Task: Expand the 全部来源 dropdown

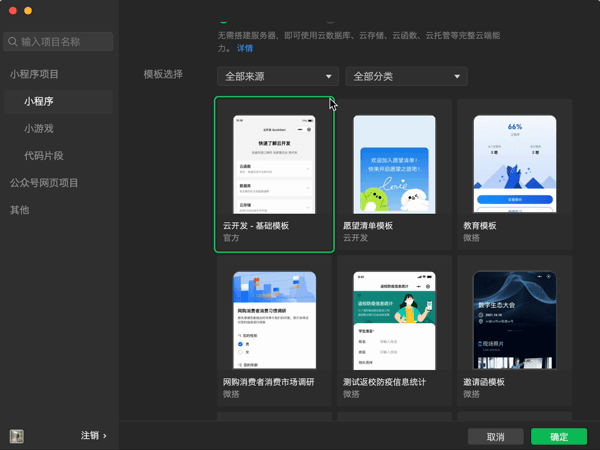Action: point(278,76)
